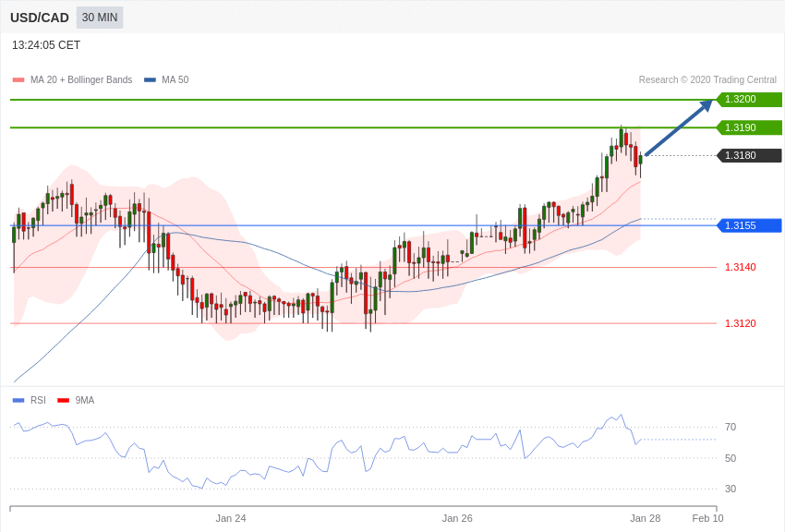The image size is (785, 532).
Task: Click the Jan 28 date axis label
Action: 646,518
